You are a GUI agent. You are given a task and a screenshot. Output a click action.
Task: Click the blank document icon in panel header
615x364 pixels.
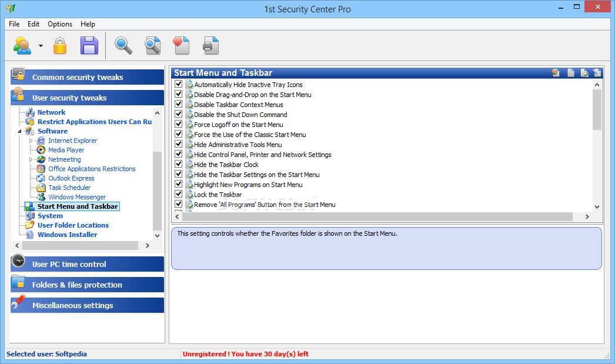click(x=571, y=72)
